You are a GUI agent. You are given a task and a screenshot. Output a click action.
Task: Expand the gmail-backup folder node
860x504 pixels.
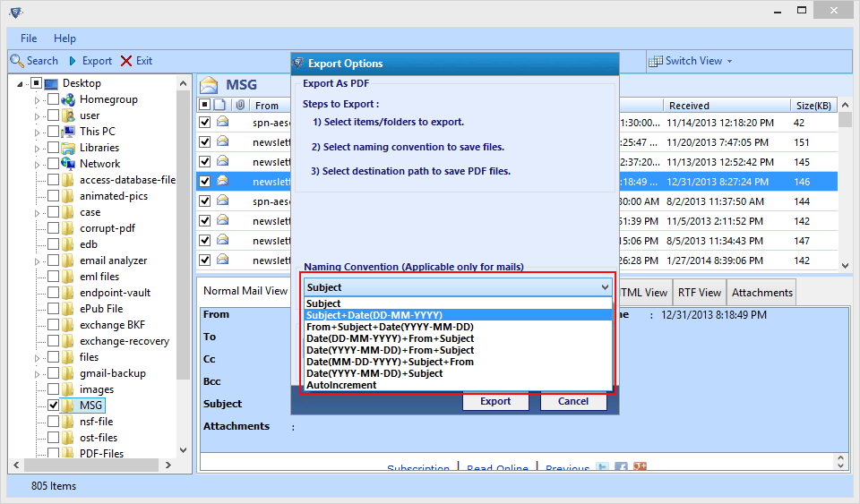(37, 374)
